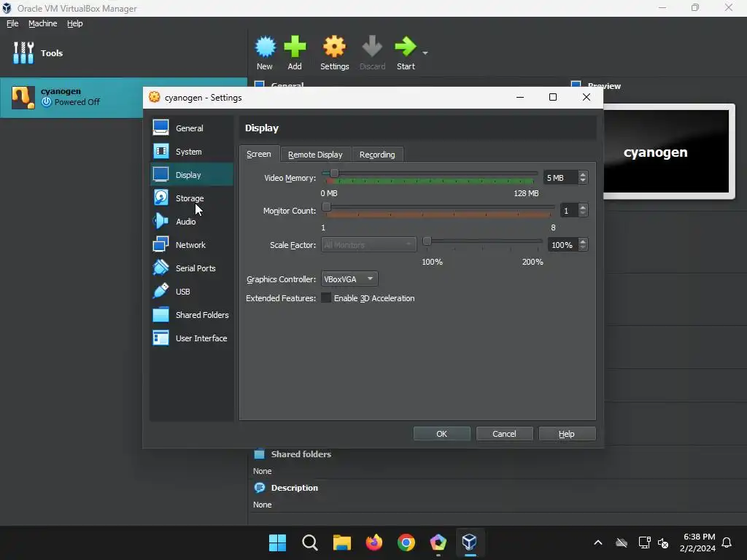Decrease Scale Factor with down arrow
Screen dimensions: 747x560
coord(583,248)
